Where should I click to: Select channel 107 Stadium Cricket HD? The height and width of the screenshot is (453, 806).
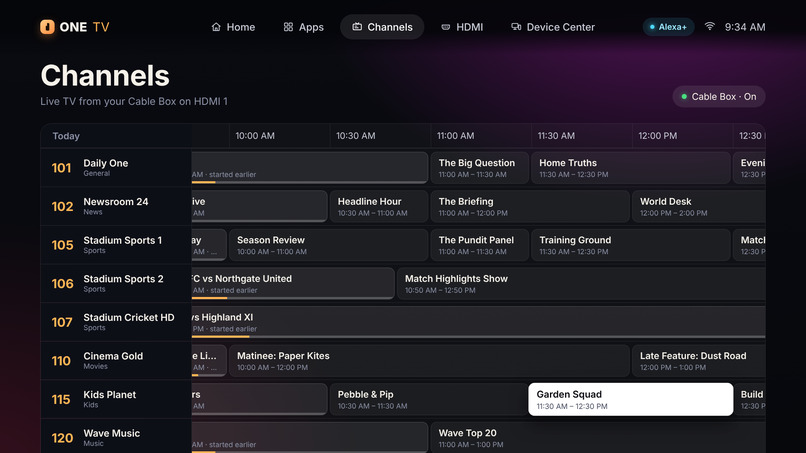pyautogui.click(x=116, y=322)
